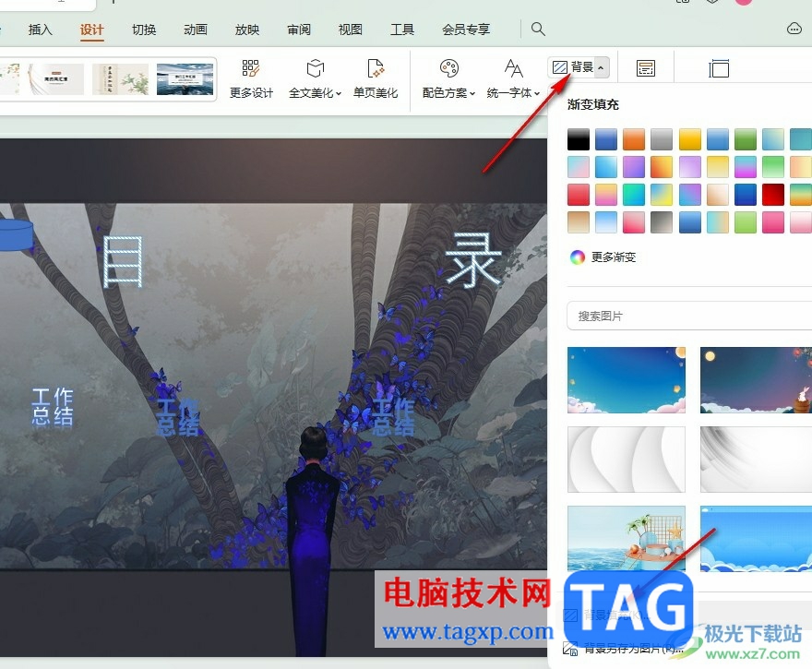This screenshot has height=669, width=812.
Task: Open the 会员专享 tab
Action: [x=466, y=30]
